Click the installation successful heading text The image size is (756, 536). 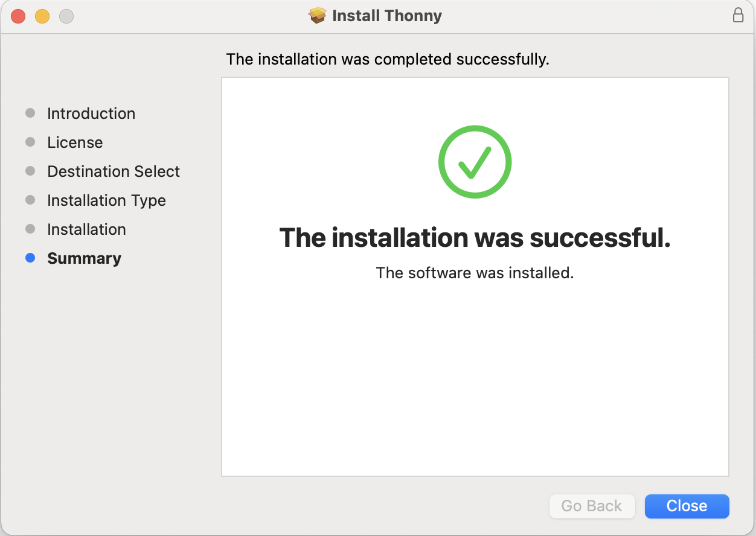tap(475, 238)
